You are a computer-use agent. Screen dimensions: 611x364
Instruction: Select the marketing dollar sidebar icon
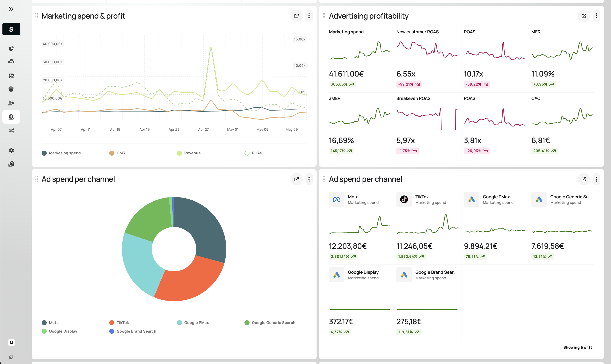11,117
